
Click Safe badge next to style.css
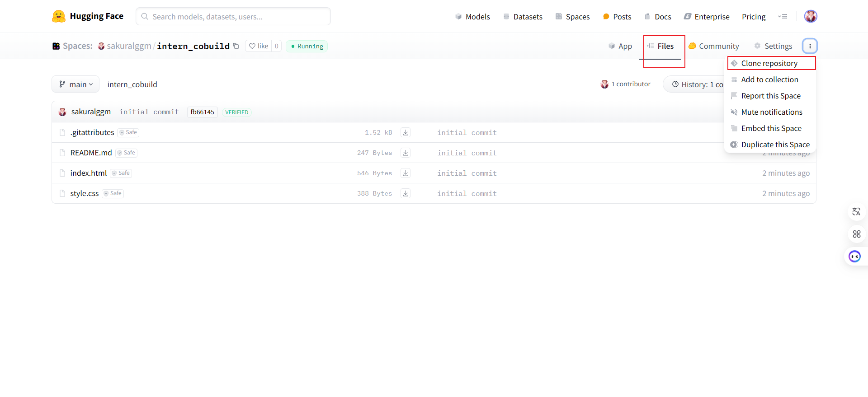pos(113,193)
